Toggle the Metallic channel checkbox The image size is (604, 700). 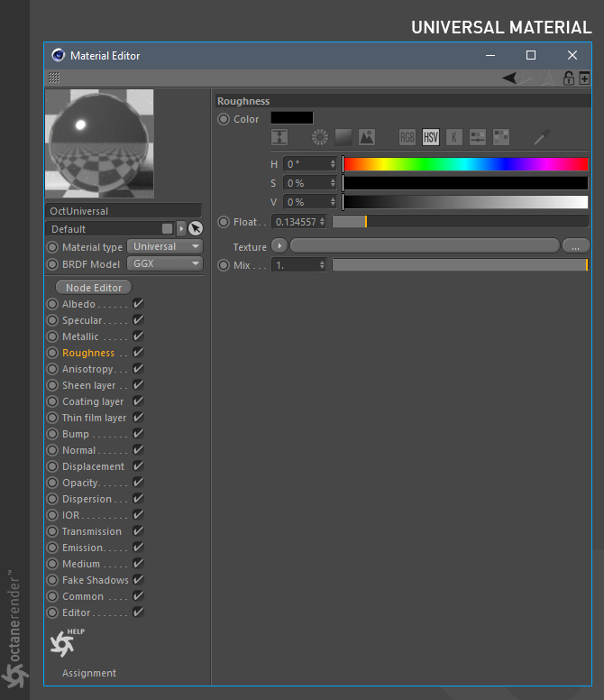pyautogui.click(x=138, y=336)
